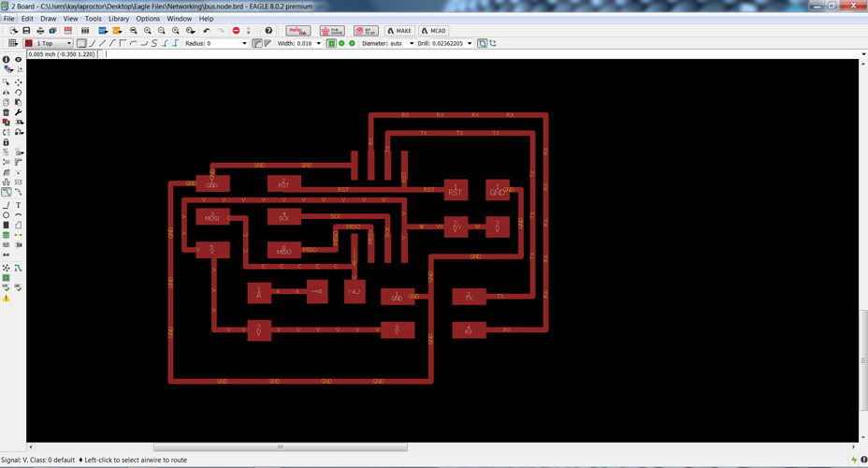Screen dimensions: 868x468
Task: Click the PCB Quote button
Action: click(332, 31)
